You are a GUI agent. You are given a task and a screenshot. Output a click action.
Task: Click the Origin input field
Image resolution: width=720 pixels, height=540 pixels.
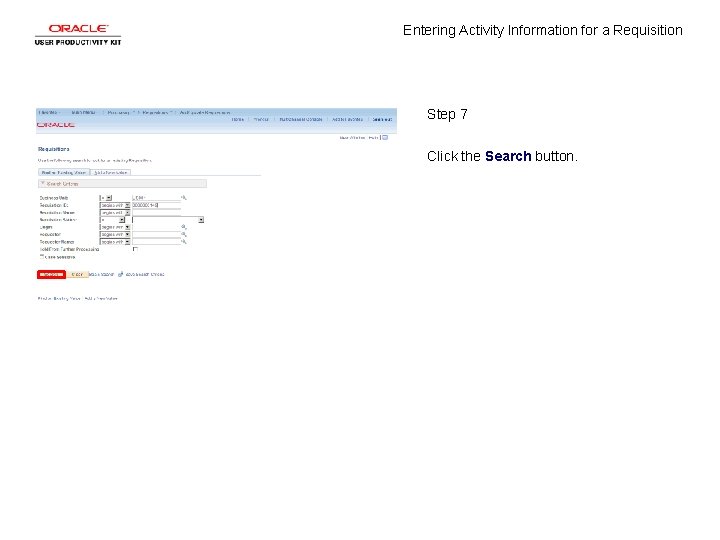[156, 227]
